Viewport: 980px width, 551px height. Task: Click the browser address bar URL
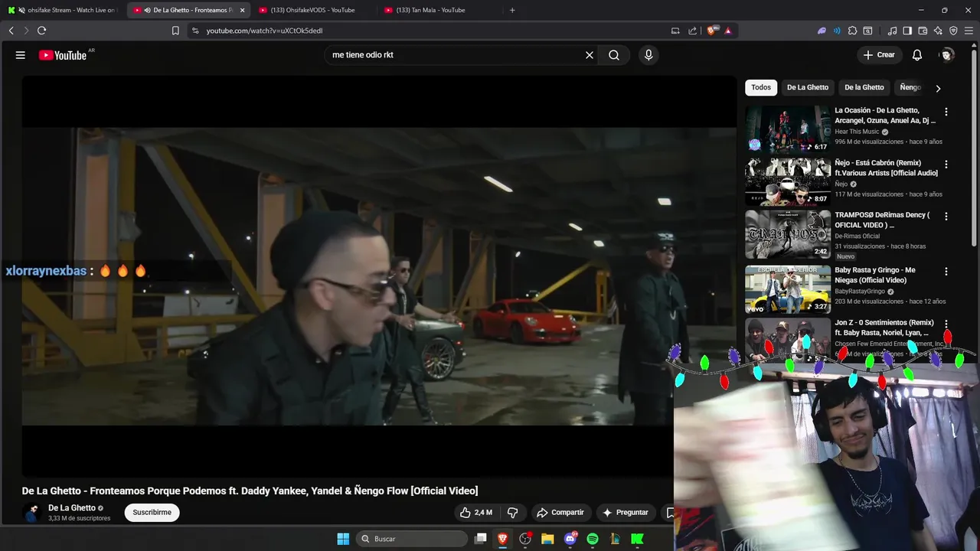point(264,31)
